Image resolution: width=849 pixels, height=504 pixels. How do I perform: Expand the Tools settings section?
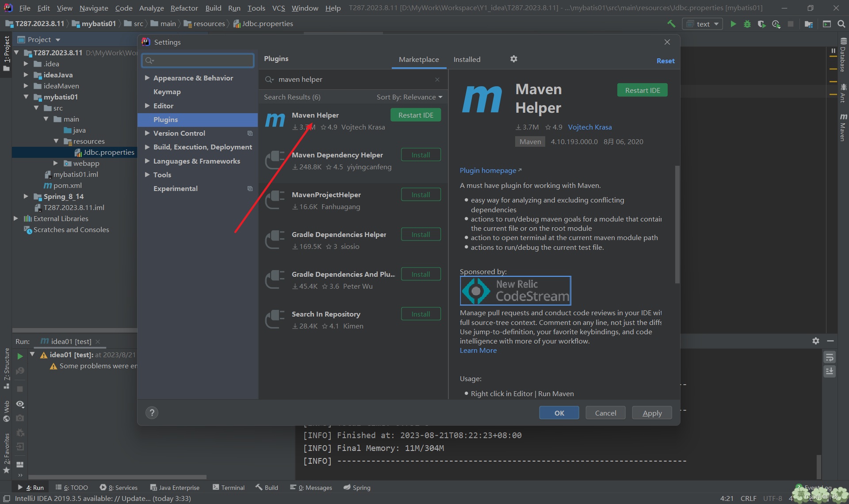(x=147, y=175)
